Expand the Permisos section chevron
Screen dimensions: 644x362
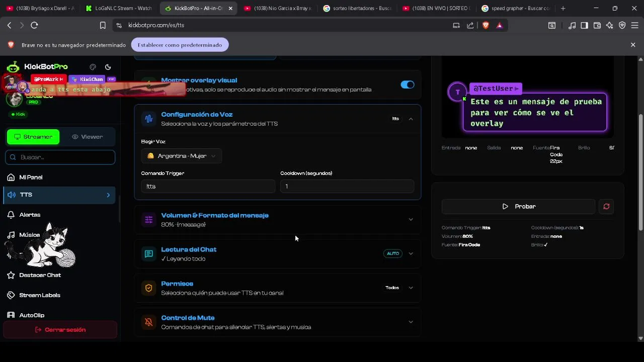[x=411, y=288]
